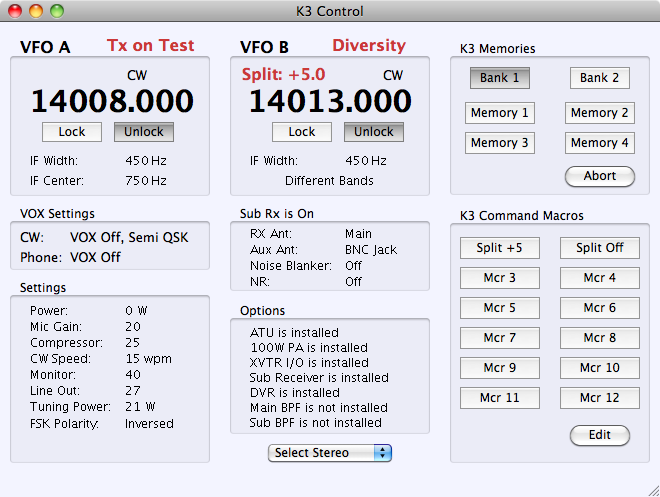The width and height of the screenshot is (660, 497).
Task: Zoom the window with green title button
Action: [x=57, y=11]
